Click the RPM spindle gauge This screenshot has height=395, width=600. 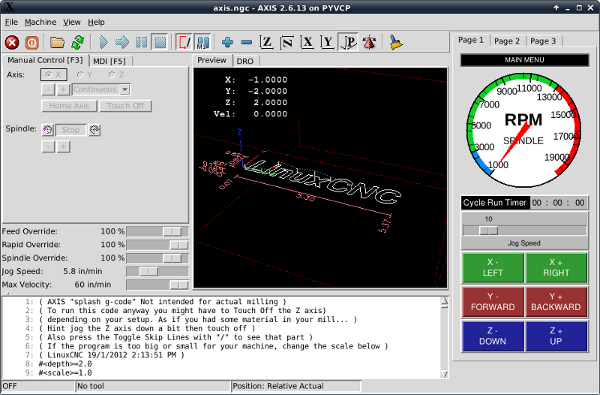pyautogui.click(x=524, y=130)
